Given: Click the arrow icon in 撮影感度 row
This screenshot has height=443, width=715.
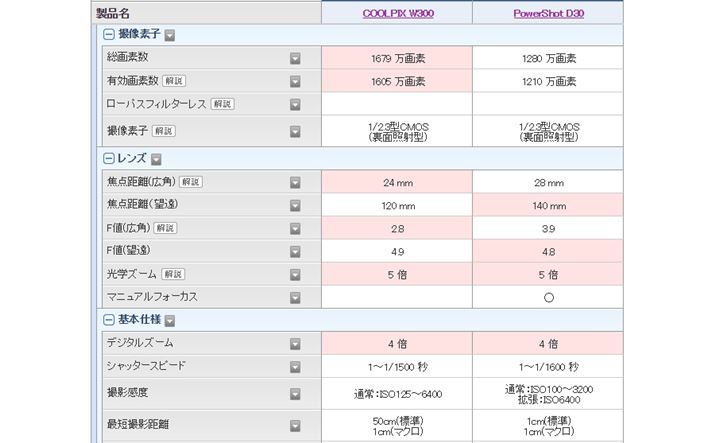Looking at the screenshot, I should [295, 394].
